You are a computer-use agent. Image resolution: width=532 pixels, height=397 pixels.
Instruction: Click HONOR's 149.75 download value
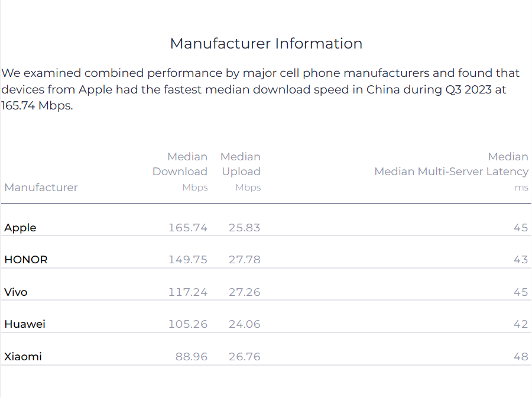pos(188,260)
